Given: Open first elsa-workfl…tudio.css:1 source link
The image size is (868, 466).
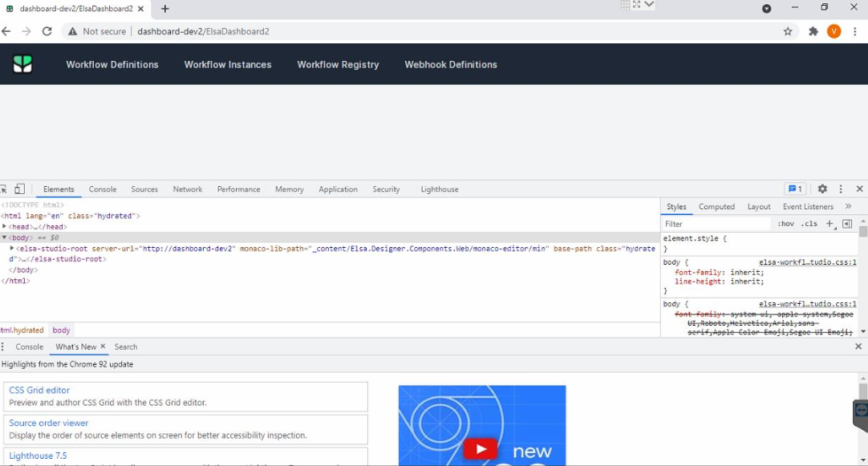Looking at the screenshot, I should point(808,262).
